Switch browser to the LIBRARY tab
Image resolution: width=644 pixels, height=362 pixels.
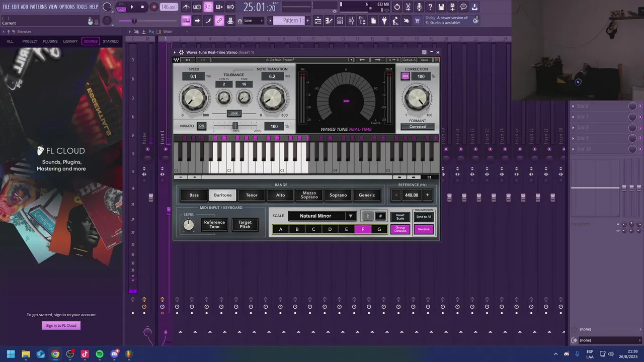click(x=70, y=41)
